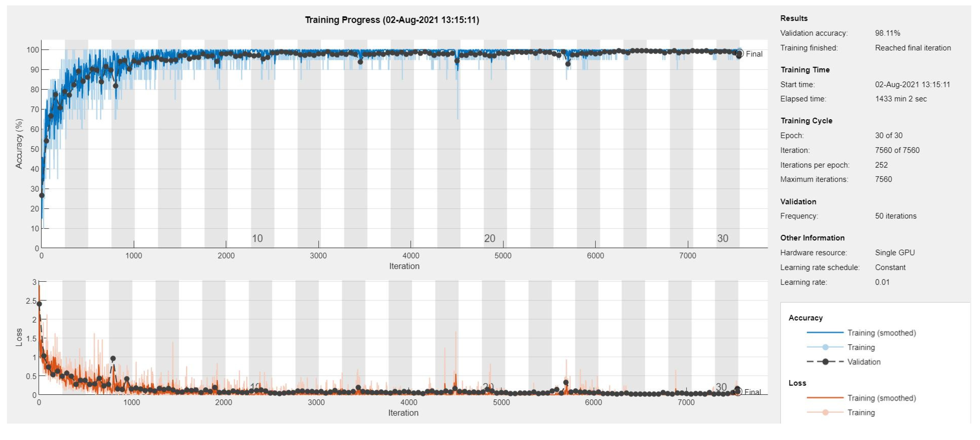Click the Final marker on the accuracy plot
Screen dimensions: 980x440
coord(740,53)
